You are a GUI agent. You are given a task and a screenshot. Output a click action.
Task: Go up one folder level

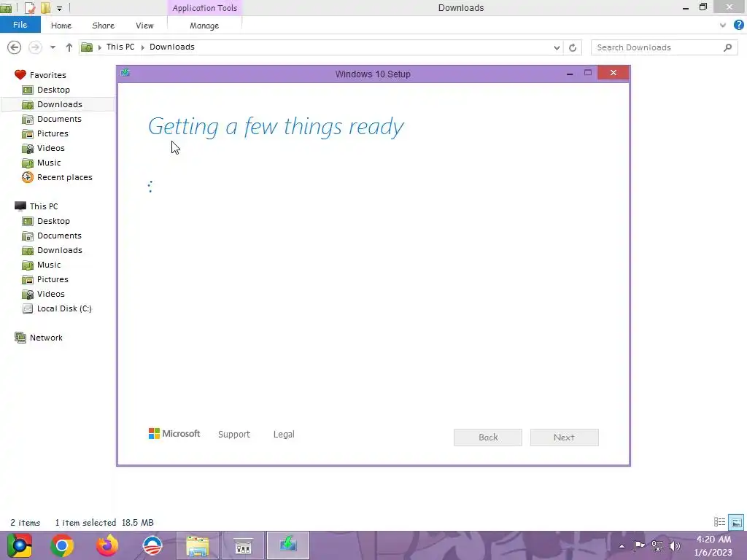click(69, 47)
